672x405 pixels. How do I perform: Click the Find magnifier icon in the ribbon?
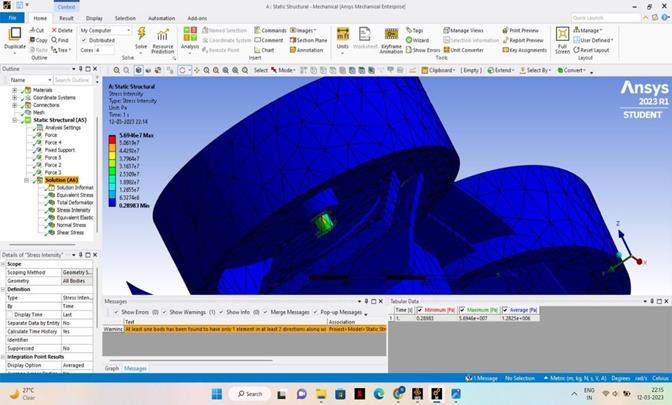[54, 40]
